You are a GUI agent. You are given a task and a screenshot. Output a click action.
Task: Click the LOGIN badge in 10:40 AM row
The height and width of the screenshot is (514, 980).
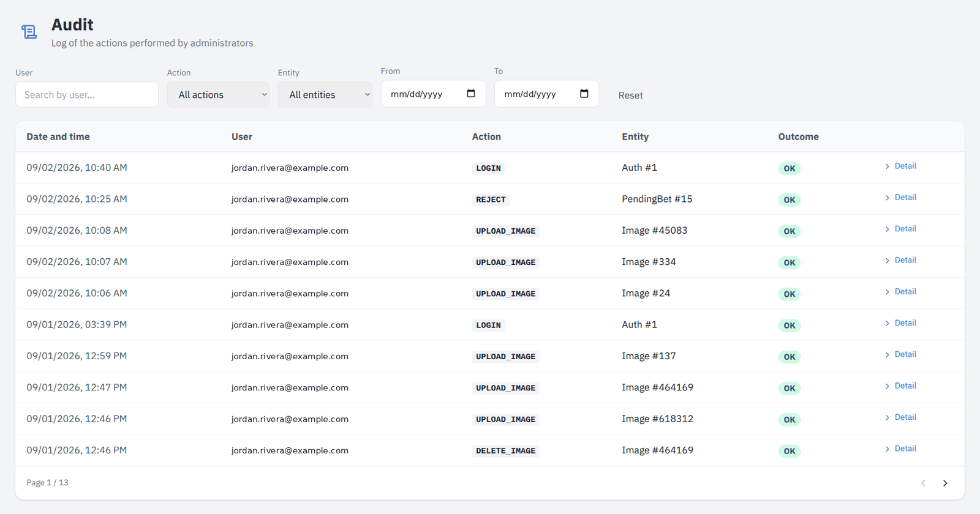coord(488,168)
